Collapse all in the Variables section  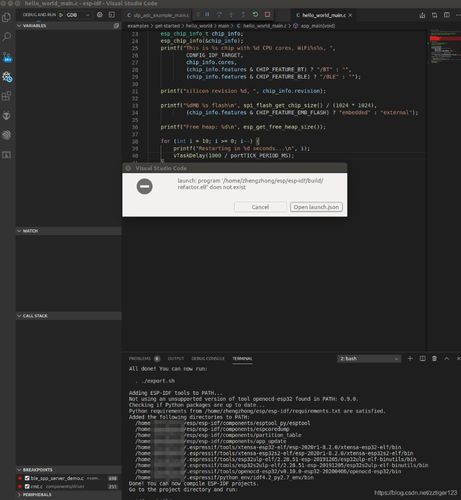coord(116,26)
